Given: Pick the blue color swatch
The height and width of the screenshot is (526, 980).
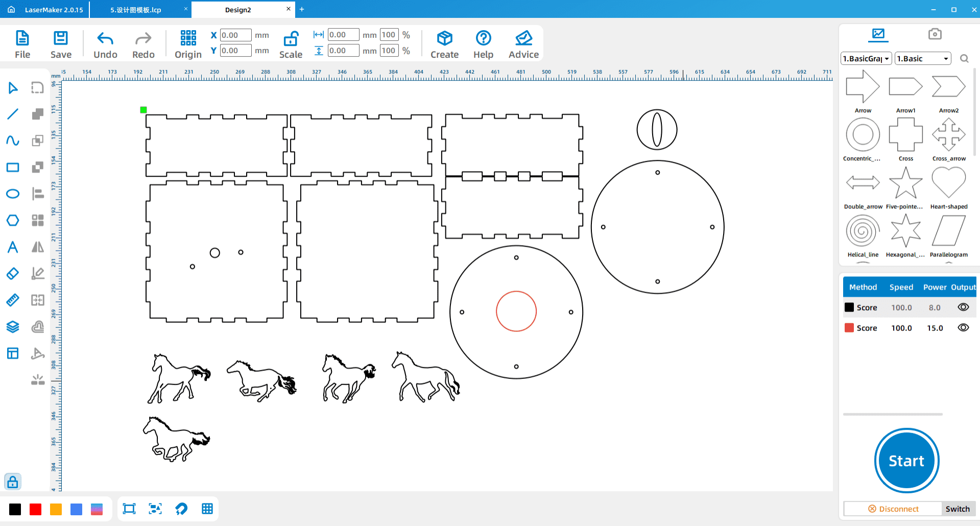Looking at the screenshot, I should 76,509.
